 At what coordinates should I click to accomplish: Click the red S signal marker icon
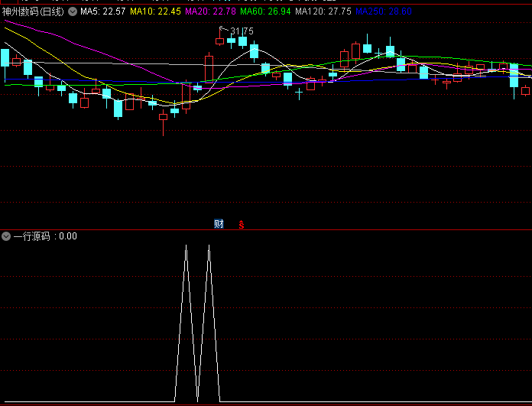point(242,224)
